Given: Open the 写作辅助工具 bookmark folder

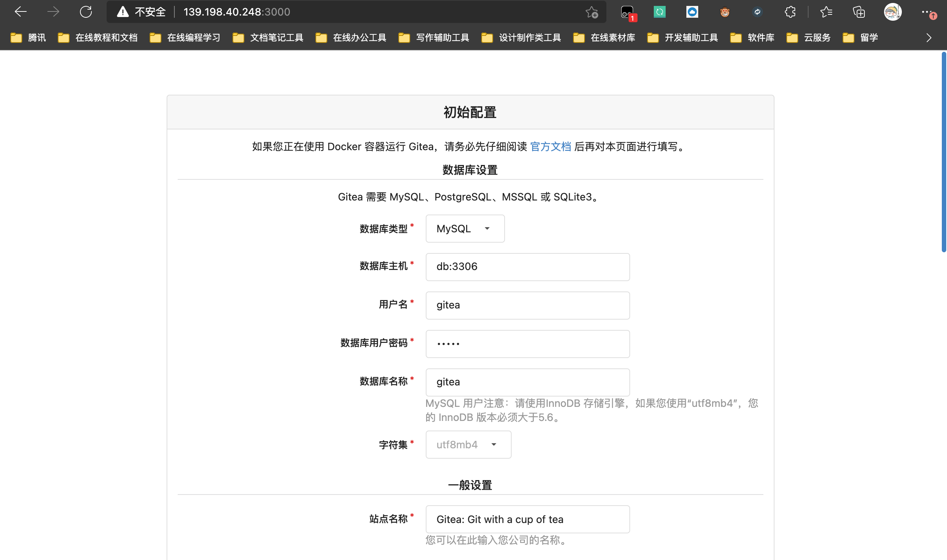Looking at the screenshot, I should coord(434,38).
